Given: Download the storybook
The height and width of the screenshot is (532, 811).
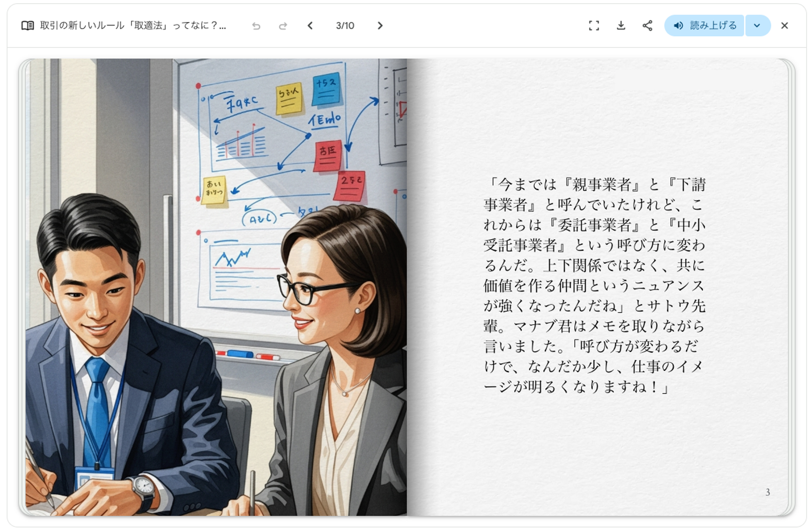Looking at the screenshot, I should [x=621, y=26].
